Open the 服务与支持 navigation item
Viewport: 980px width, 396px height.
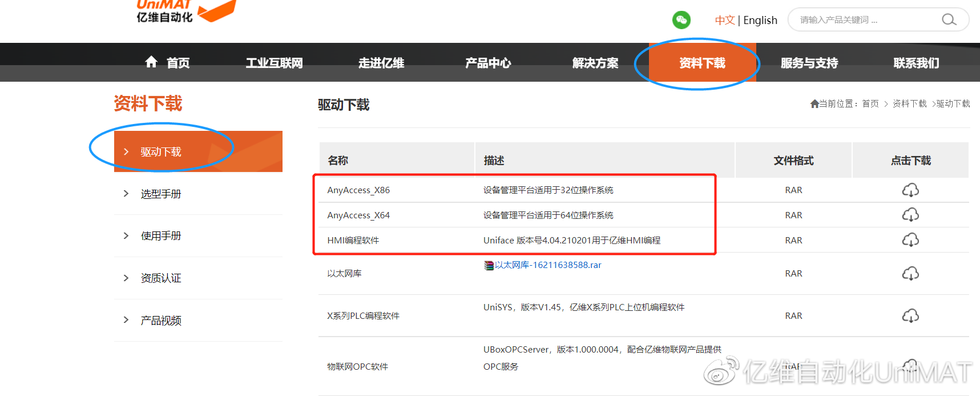(809, 63)
